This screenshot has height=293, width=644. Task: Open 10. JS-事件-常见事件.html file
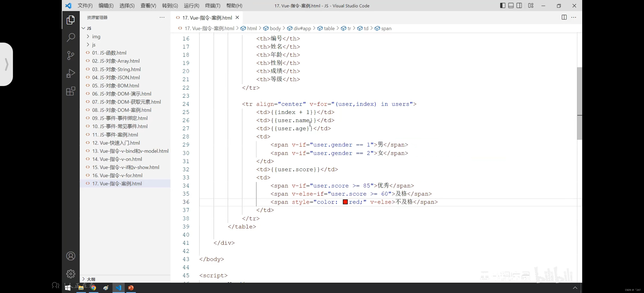tap(125, 126)
